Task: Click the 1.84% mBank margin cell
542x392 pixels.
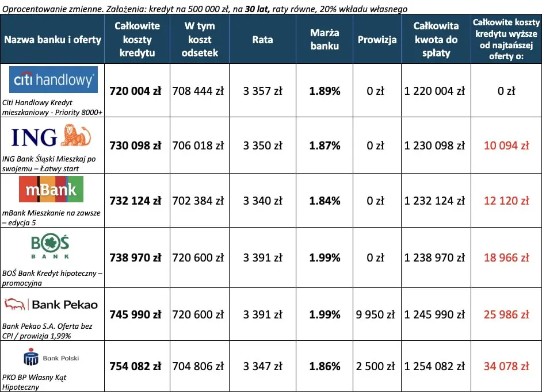Action: (x=325, y=201)
